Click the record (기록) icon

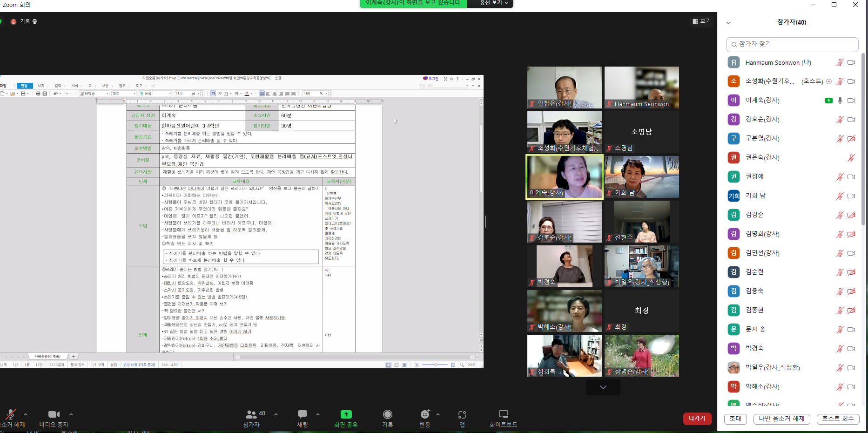coord(388,414)
